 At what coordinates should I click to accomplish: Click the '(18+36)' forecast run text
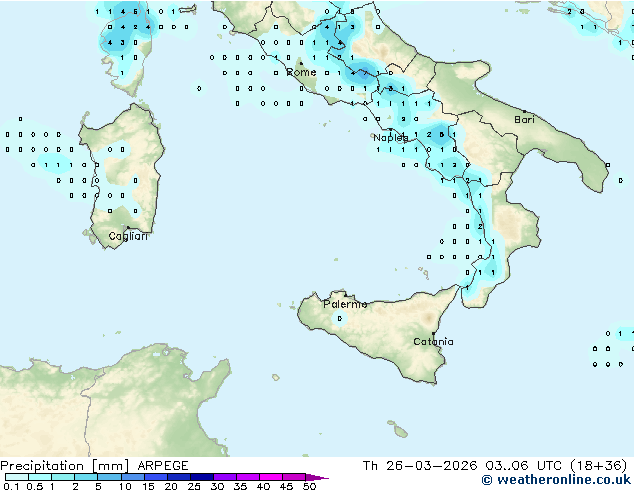[x=598, y=466]
